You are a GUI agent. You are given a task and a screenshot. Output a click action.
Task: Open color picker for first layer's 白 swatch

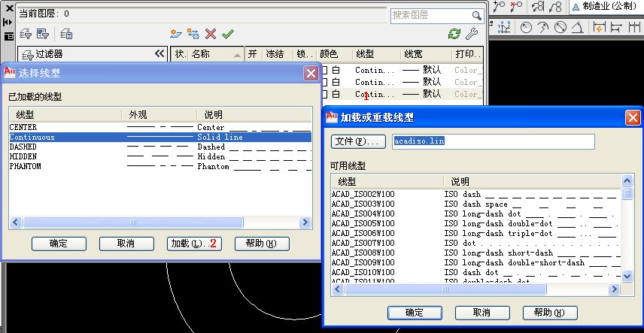coord(330,70)
